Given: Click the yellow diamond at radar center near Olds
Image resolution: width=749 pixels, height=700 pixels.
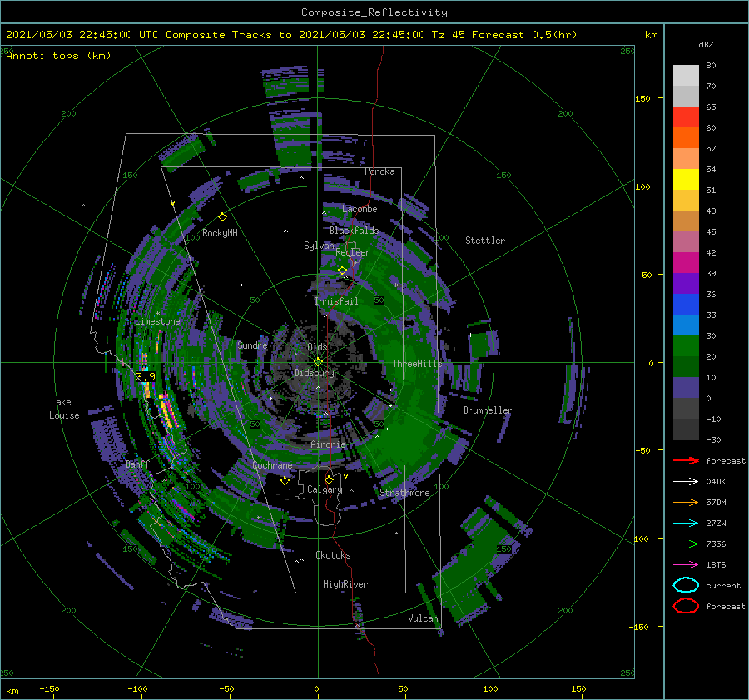Looking at the screenshot, I should (x=318, y=362).
